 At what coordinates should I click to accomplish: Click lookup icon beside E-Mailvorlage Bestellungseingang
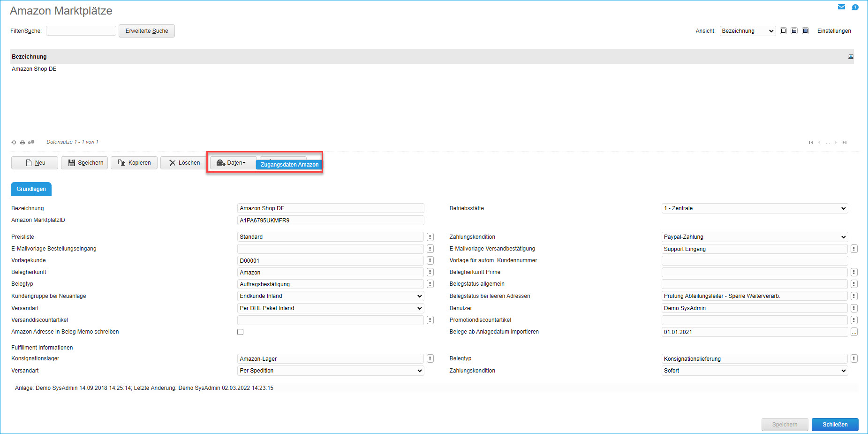pyautogui.click(x=430, y=249)
